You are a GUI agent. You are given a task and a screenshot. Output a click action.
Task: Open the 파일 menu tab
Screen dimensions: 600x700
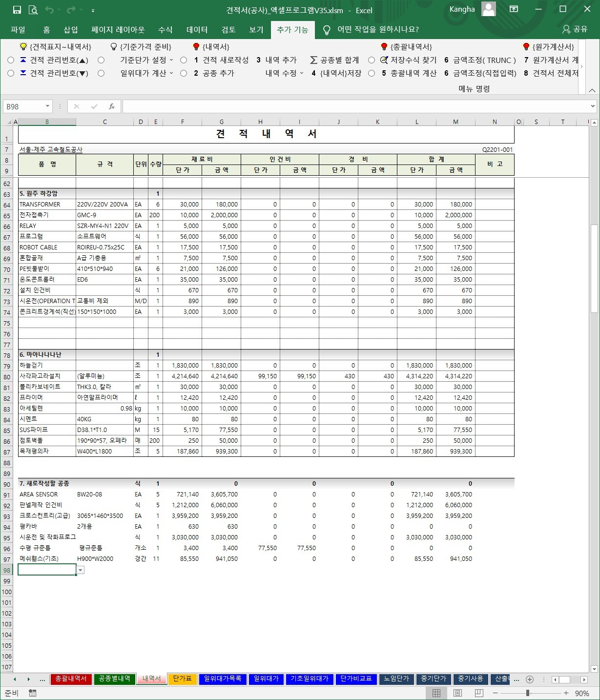[x=18, y=30]
